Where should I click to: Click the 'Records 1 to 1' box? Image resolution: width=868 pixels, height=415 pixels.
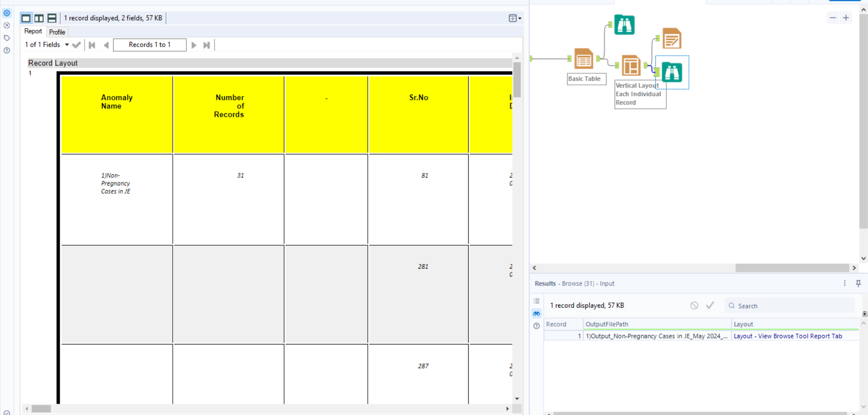150,45
